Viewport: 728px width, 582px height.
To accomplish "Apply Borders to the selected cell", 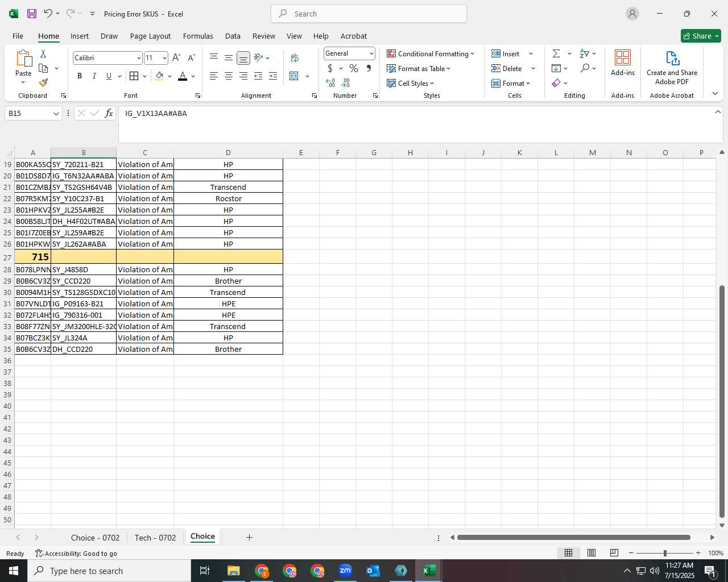I will 134,76.
